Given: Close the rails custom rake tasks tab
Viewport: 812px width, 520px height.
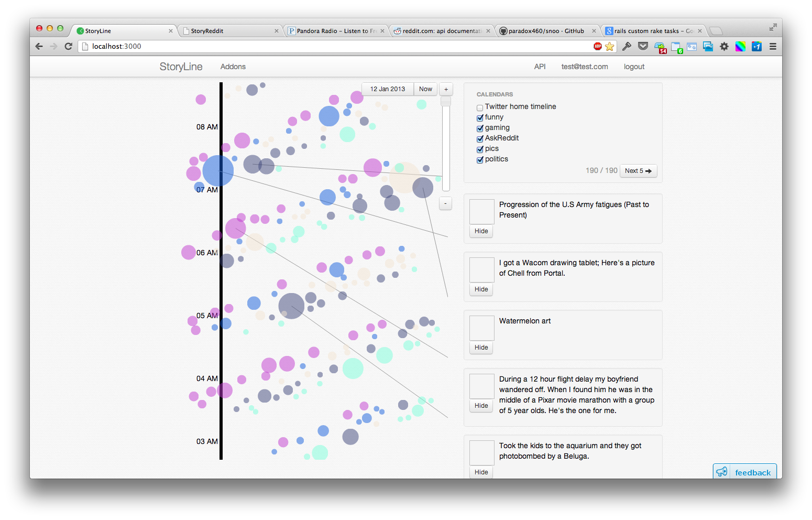Looking at the screenshot, I should tap(700, 31).
